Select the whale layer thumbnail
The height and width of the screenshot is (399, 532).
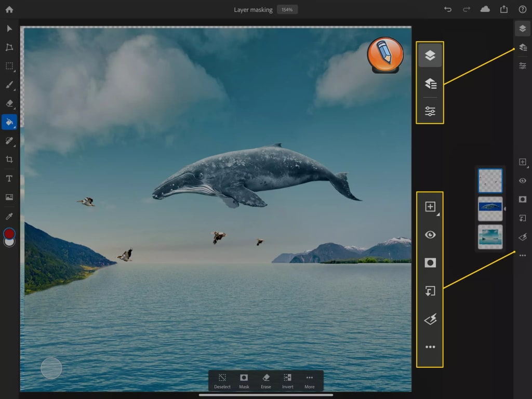[490, 208]
